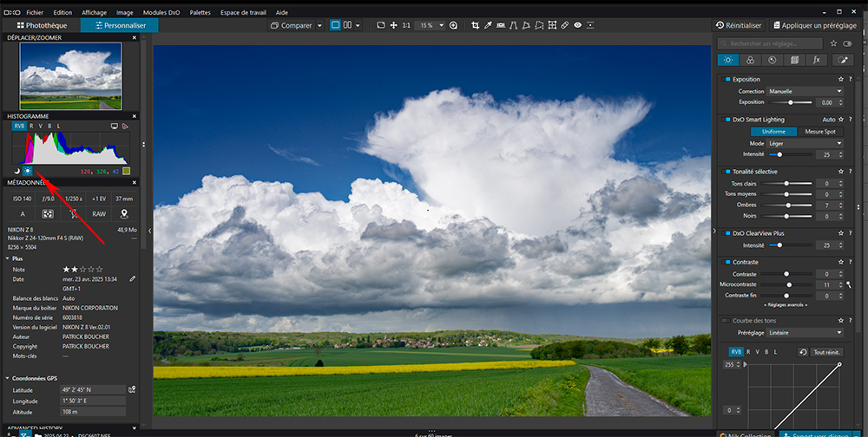The image size is (868, 437).
Task: Open the view mode dropdown arrow
Action: [358, 25]
